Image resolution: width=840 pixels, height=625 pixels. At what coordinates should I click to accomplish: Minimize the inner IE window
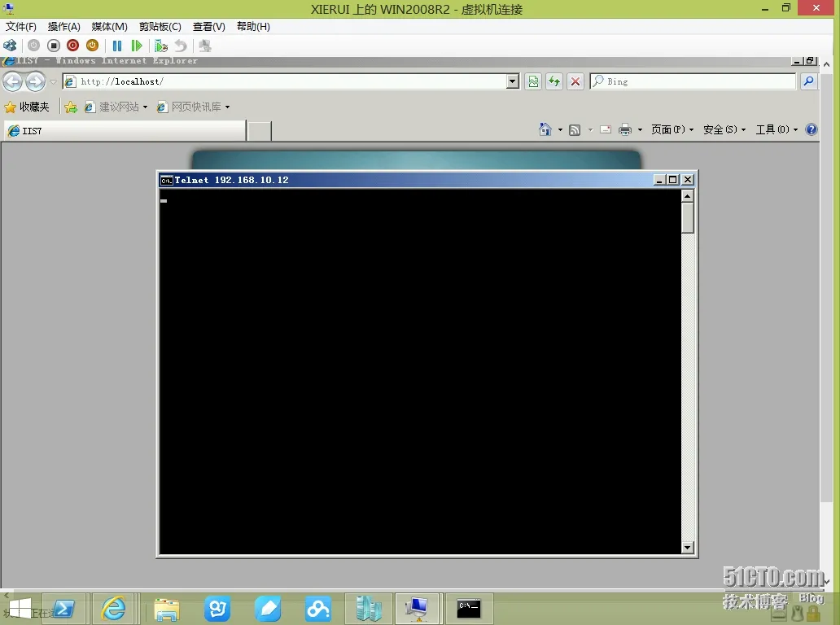point(797,62)
